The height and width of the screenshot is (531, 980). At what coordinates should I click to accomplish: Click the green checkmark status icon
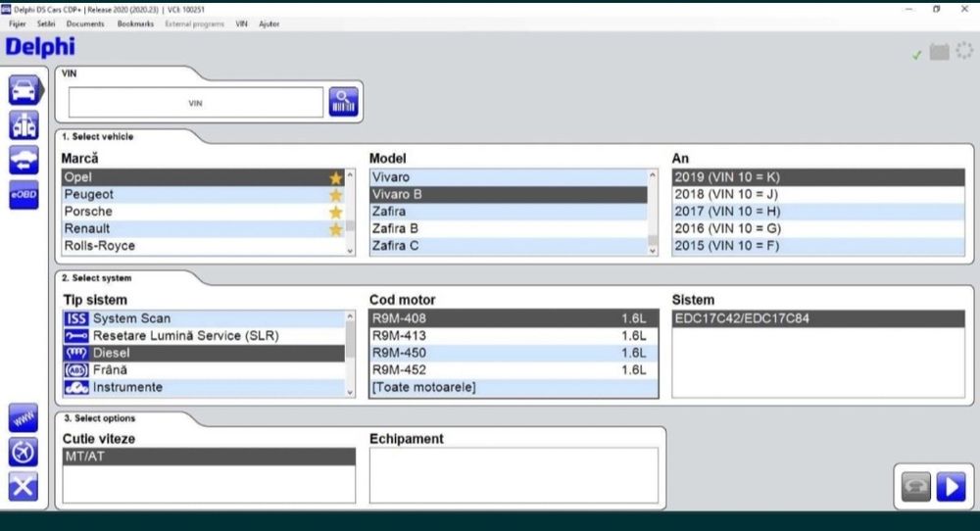tap(917, 55)
